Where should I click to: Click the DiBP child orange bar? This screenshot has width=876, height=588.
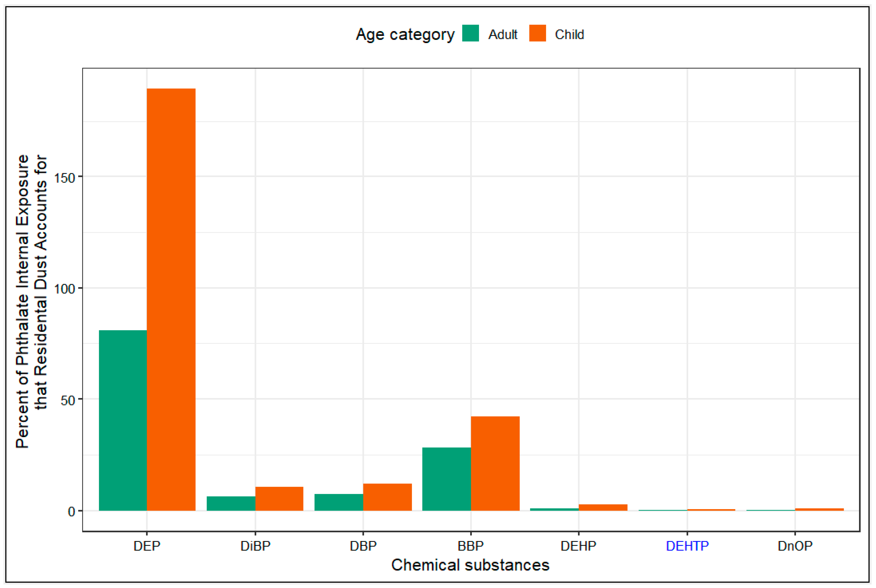pos(279,499)
